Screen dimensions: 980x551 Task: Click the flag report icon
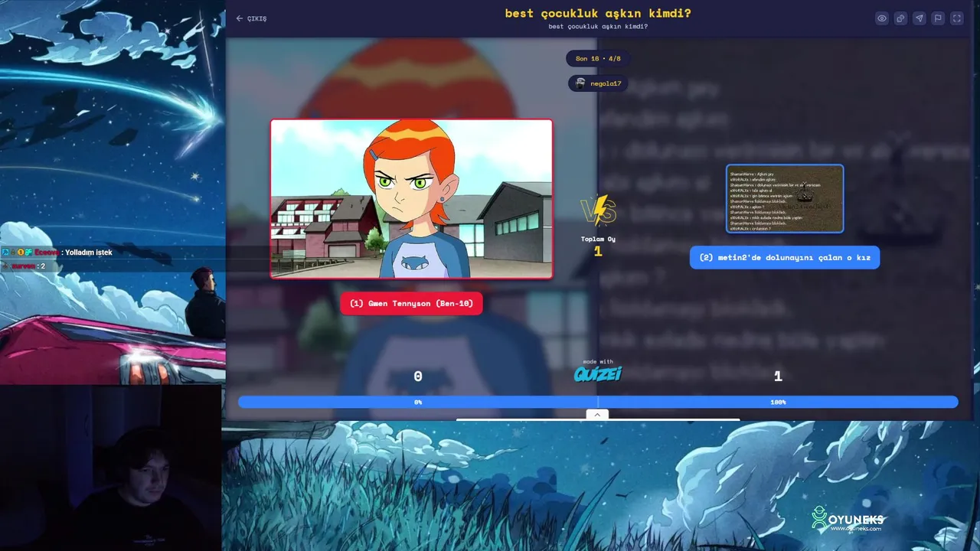coord(938,18)
